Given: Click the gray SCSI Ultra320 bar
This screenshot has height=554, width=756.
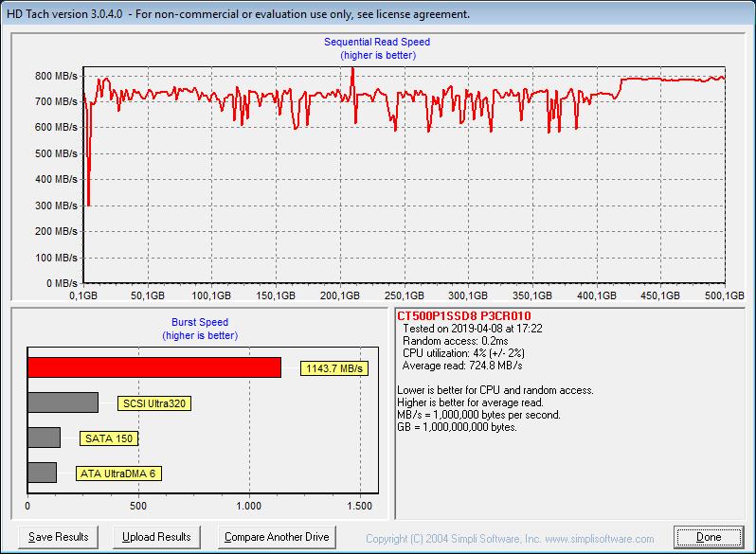Looking at the screenshot, I should [x=63, y=402].
